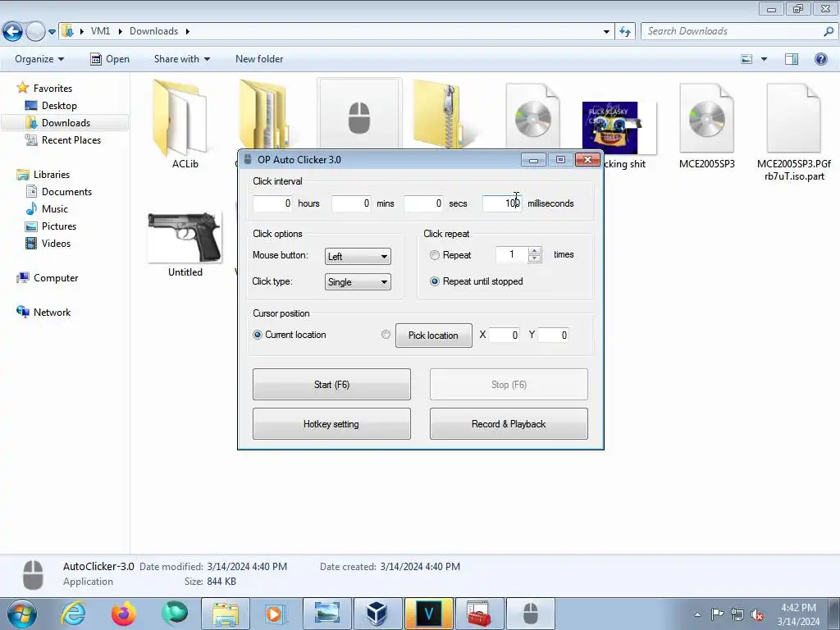
Task: Increase repeat times stepper up arrow
Action: [x=534, y=251]
